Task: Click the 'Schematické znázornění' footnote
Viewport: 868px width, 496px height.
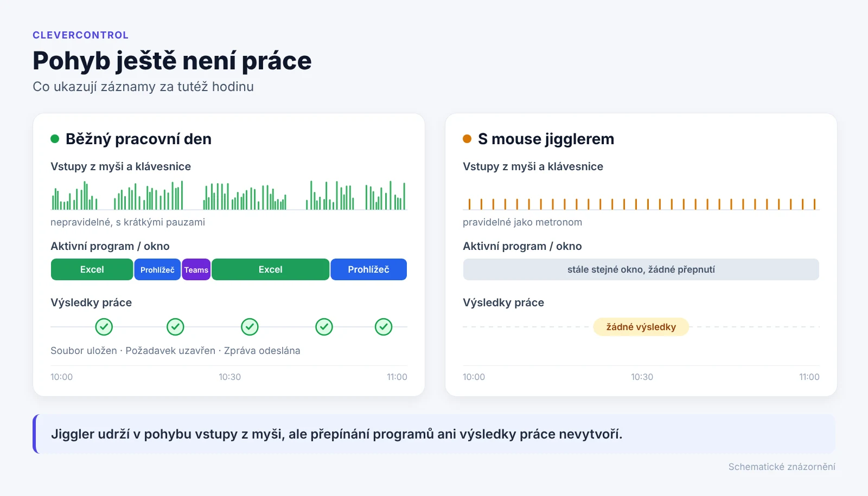Action: pyautogui.click(x=782, y=467)
